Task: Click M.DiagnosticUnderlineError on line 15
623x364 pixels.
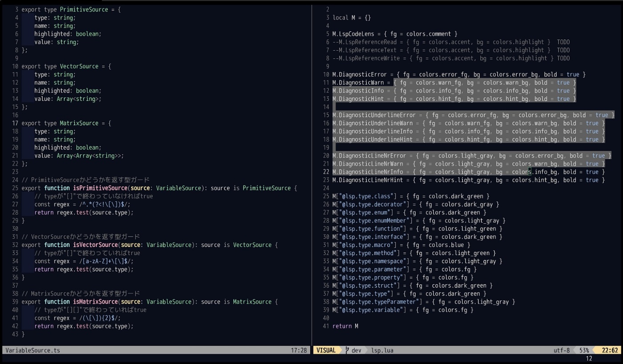Action: pyautogui.click(x=374, y=115)
